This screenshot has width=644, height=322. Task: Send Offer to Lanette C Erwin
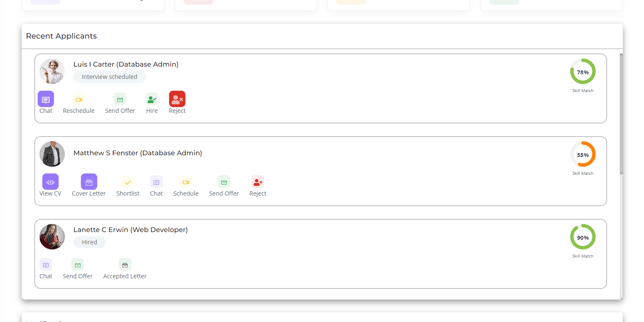coord(78,265)
